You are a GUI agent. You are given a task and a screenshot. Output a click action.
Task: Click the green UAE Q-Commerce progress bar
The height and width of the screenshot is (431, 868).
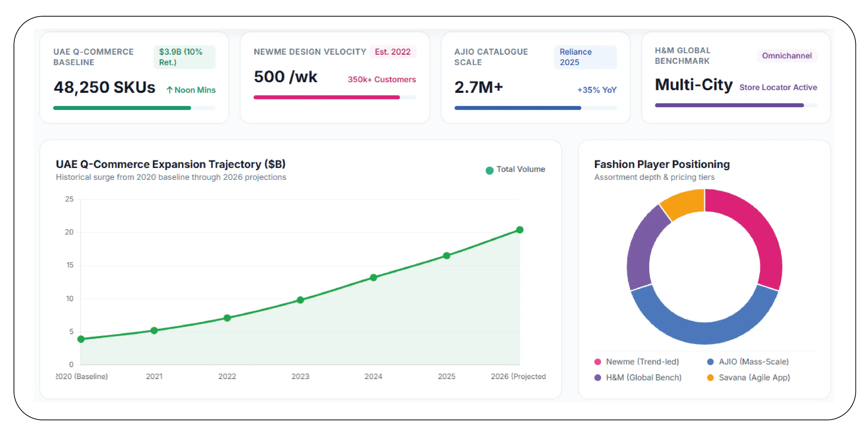[134, 108]
